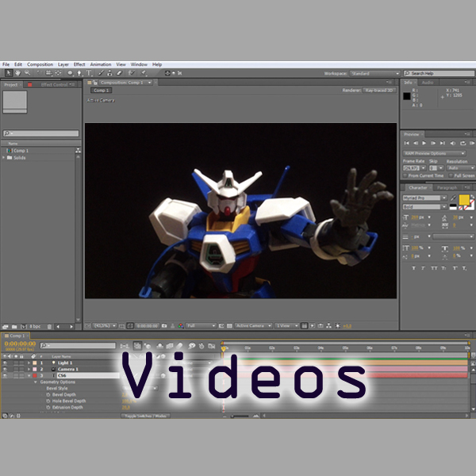This screenshot has width=476, height=476.
Task: Toggle visibility eye of Camera 1 layer
Action: [5, 369]
